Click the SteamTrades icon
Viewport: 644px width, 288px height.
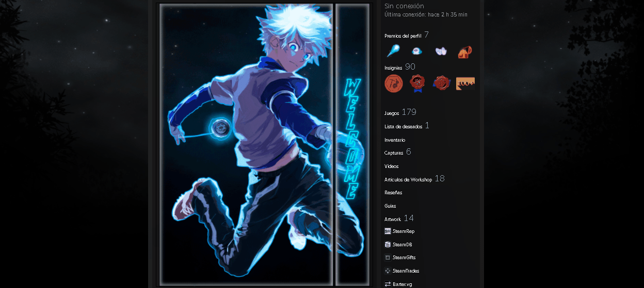click(388, 270)
